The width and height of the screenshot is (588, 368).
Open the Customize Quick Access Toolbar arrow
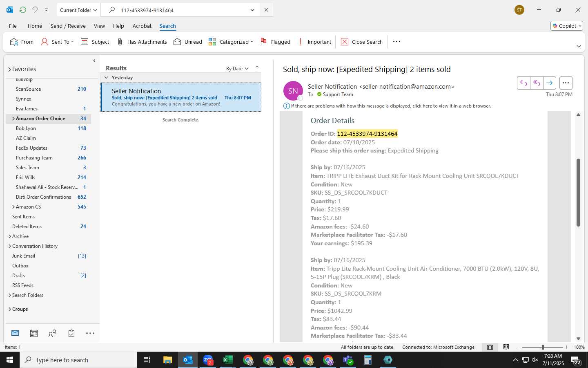[46, 10]
